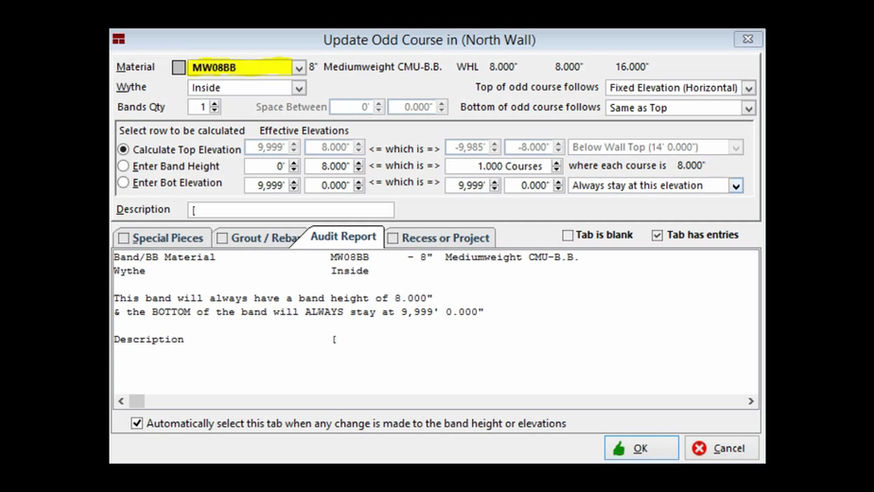This screenshot has width=874, height=492.
Task: Click Band Height 8.000" inches stepper
Action: point(359,166)
